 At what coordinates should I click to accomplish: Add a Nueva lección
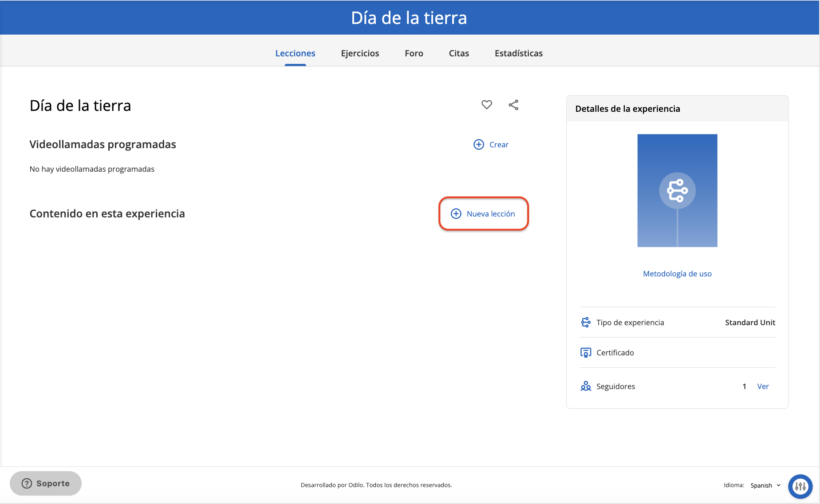483,214
